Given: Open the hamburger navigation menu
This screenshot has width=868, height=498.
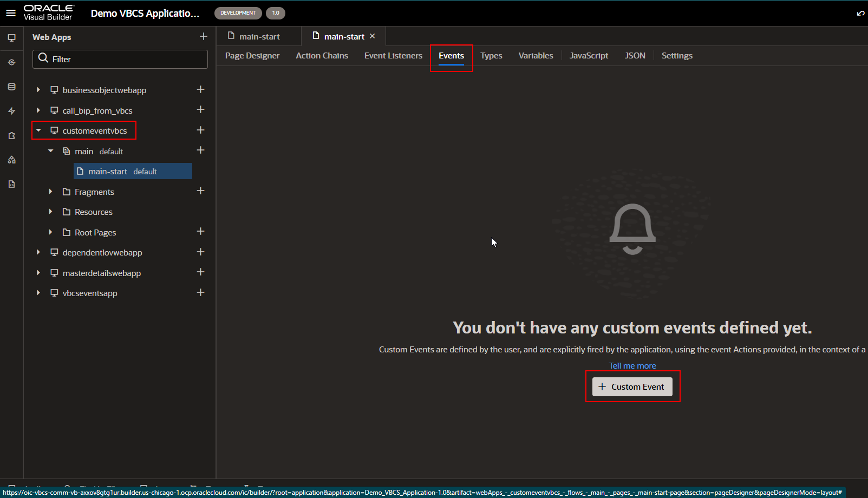Looking at the screenshot, I should pos(11,13).
